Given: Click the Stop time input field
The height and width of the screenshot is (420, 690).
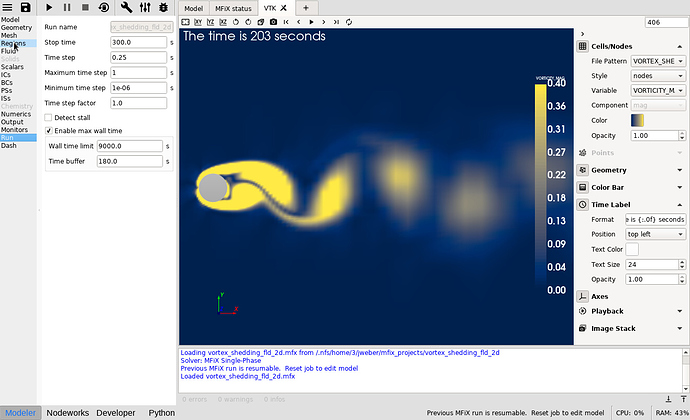Looking at the screenshot, I should point(138,43).
